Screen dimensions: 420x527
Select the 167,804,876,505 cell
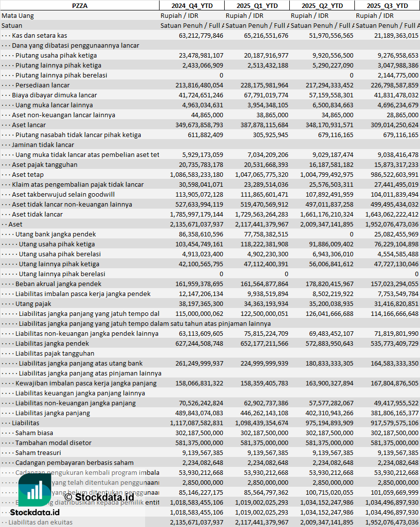click(x=395, y=383)
